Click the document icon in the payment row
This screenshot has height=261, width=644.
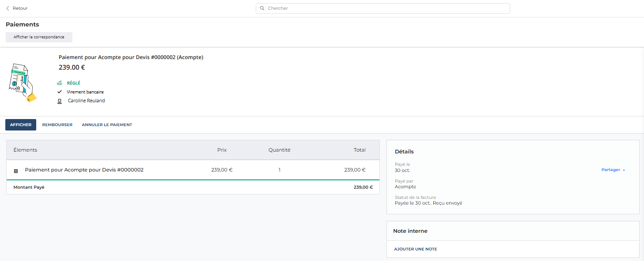(x=16, y=170)
